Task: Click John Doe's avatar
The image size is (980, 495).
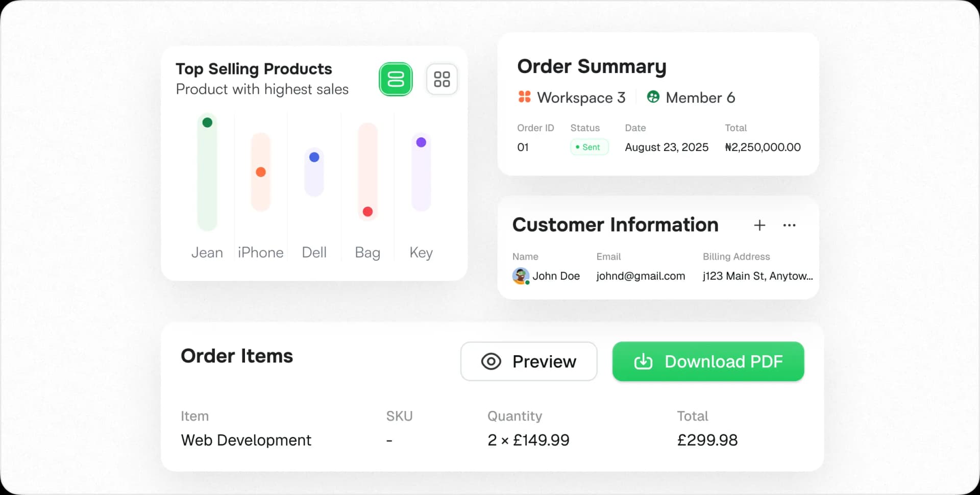Action: pos(520,276)
